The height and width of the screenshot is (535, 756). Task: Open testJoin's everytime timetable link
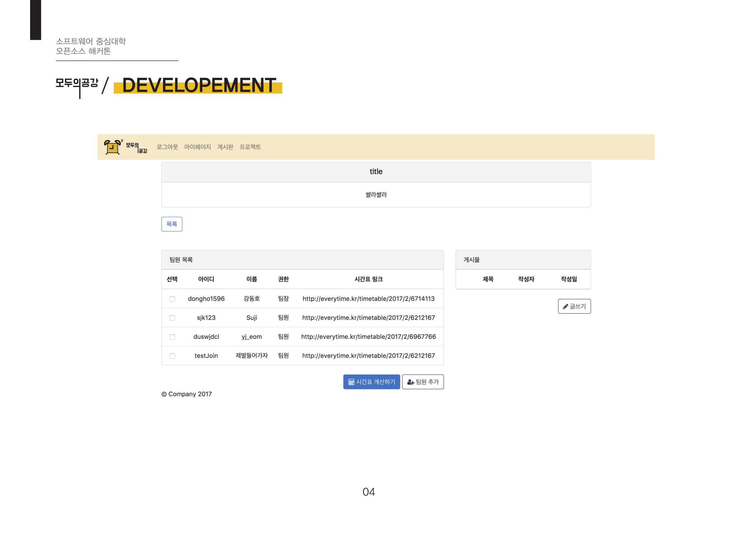point(369,356)
